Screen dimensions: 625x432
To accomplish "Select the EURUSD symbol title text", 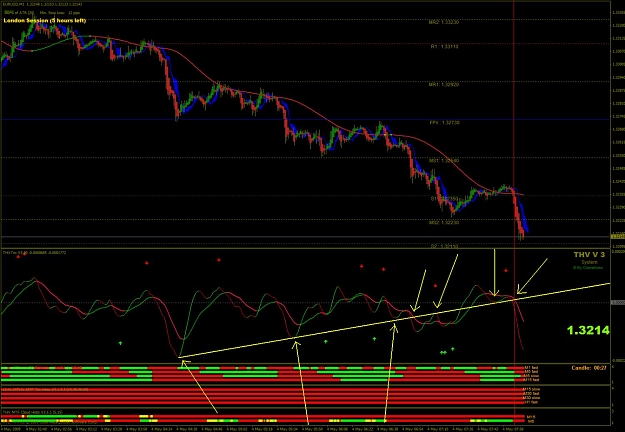I will point(43,4).
